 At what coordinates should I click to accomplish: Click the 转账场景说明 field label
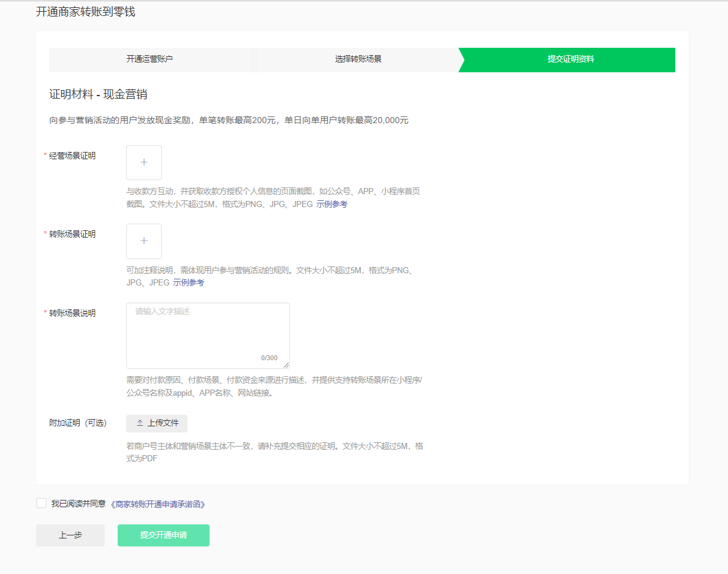pos(72,313)
